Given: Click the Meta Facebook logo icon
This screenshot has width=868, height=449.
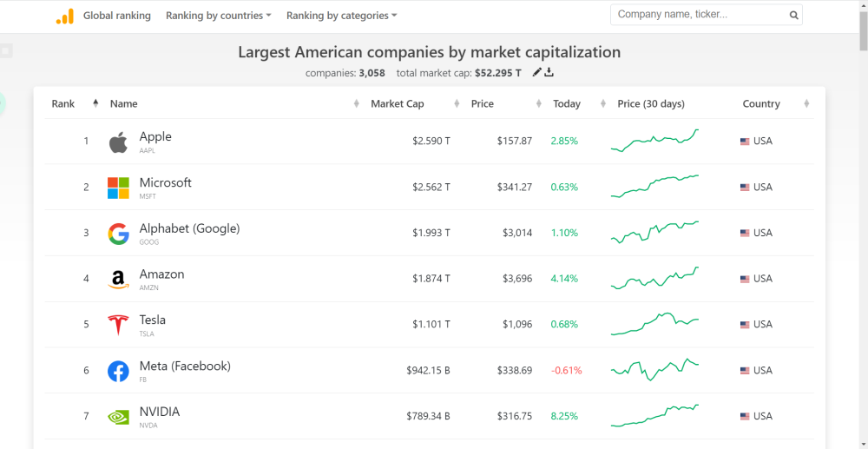Looking at the screenshot, I should (x=118, y=371).
